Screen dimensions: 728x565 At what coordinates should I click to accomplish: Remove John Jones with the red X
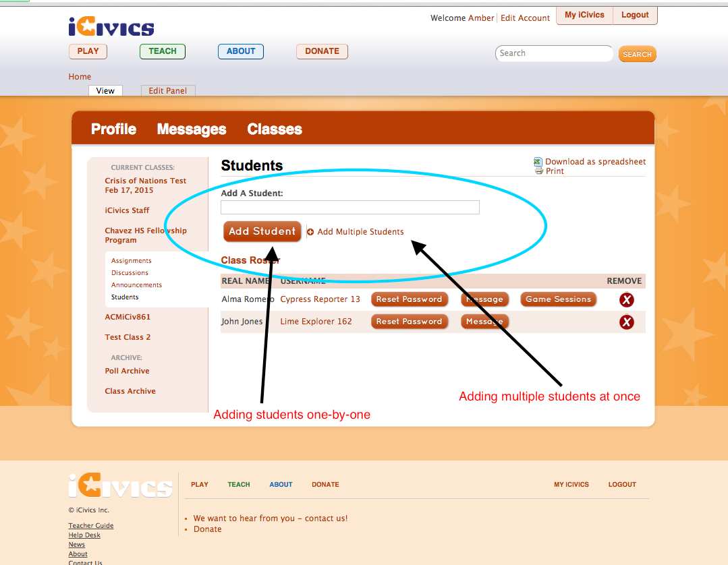pos(626,322)
